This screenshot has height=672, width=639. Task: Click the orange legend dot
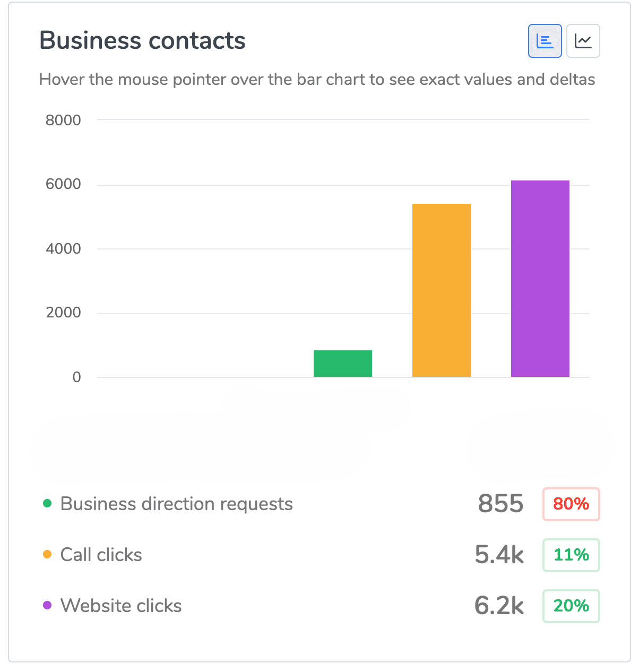point(47,554)
